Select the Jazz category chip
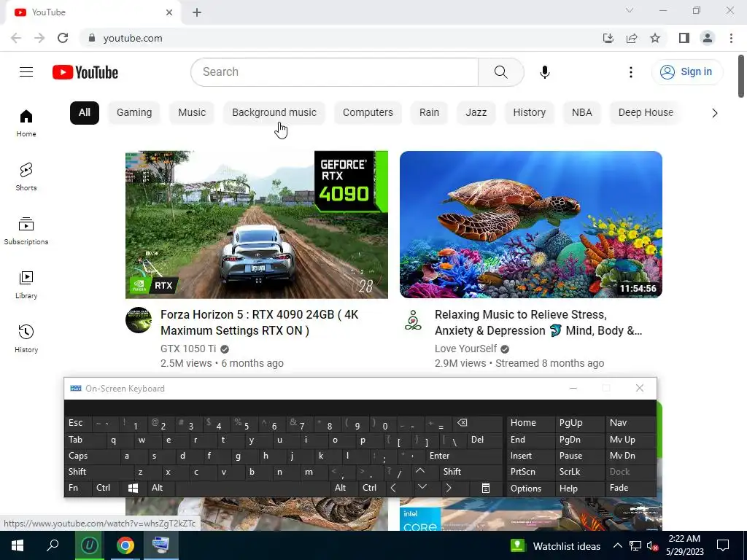This screenshot has width=747, height=560. [476, 113]
